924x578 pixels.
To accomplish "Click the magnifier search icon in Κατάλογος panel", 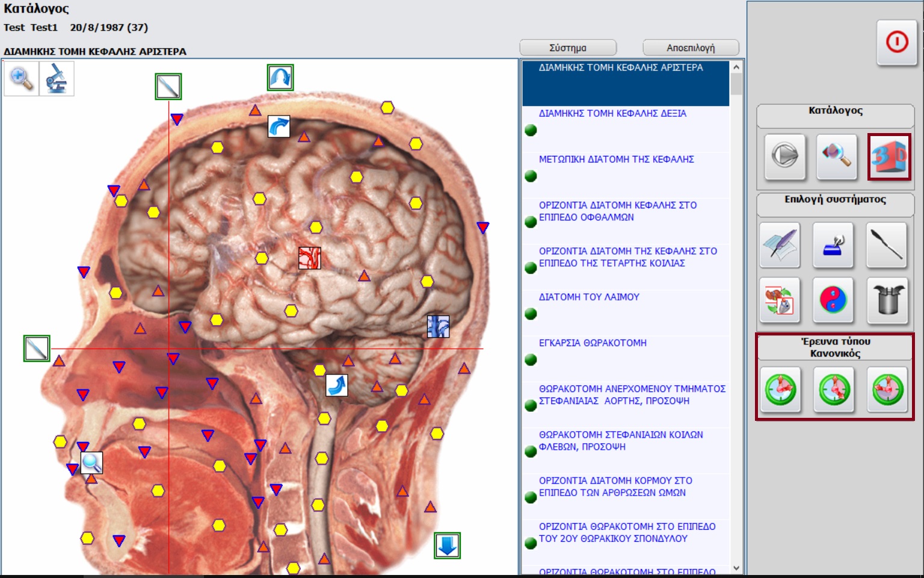I will click(x=837, y=157).
